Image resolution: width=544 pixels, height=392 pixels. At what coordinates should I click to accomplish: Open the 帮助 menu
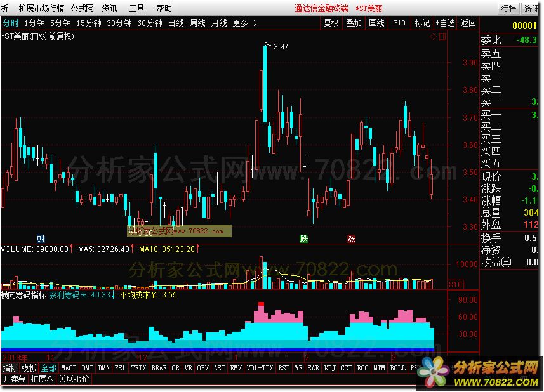[164, 8]
